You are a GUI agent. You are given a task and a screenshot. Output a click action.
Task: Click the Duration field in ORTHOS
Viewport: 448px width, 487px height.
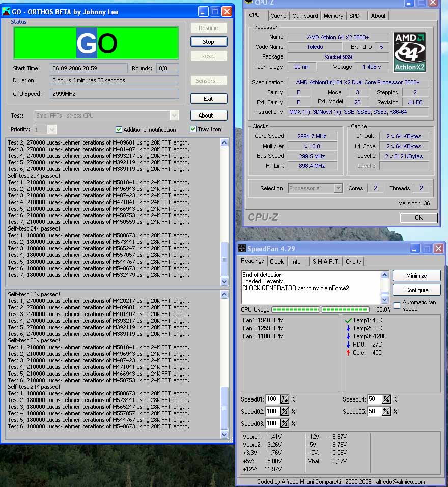pos(115,80)
